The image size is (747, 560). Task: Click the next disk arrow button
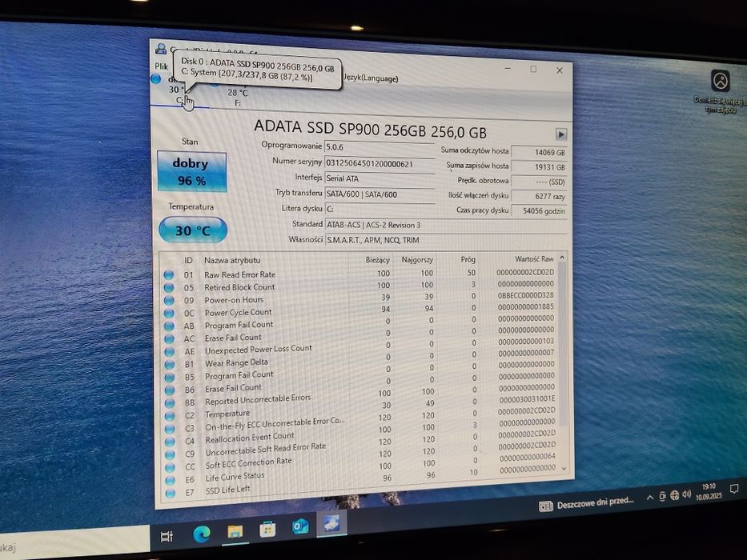(x=560, y=134)
